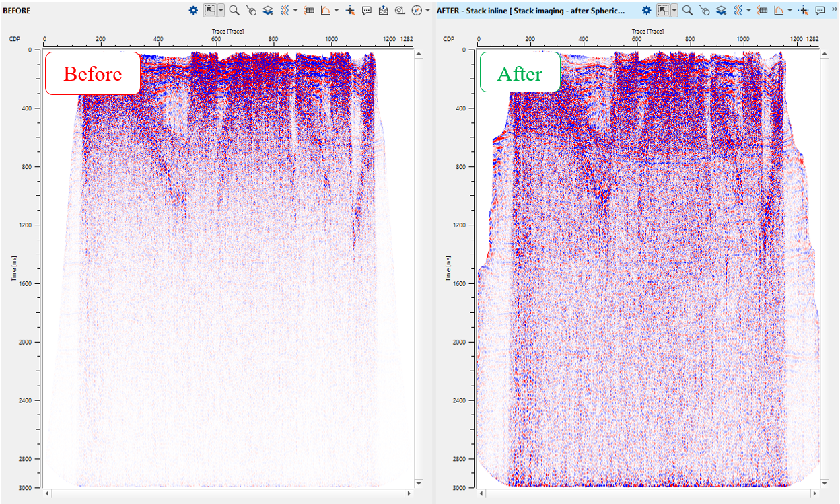Toggle crosshair cursor tracking in the BEFORE toolbar

(350, 11)
